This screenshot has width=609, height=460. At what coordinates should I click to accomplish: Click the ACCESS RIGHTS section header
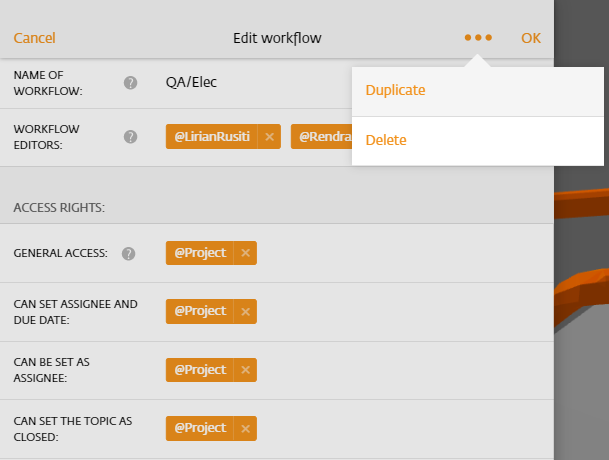point(59,208)
